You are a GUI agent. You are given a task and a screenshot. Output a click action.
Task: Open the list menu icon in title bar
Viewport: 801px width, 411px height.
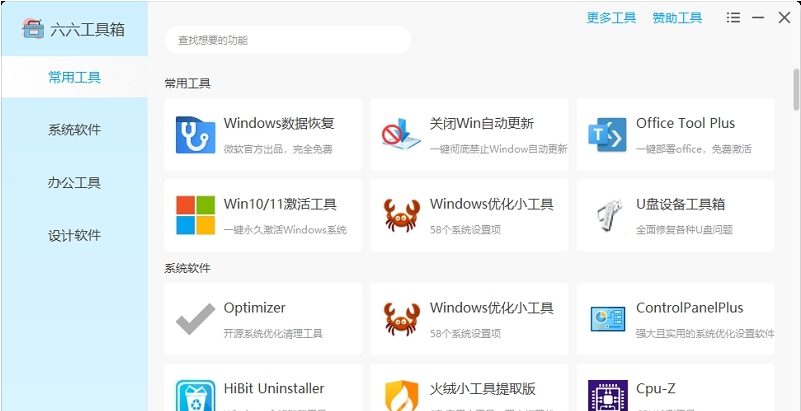(733, 18)
